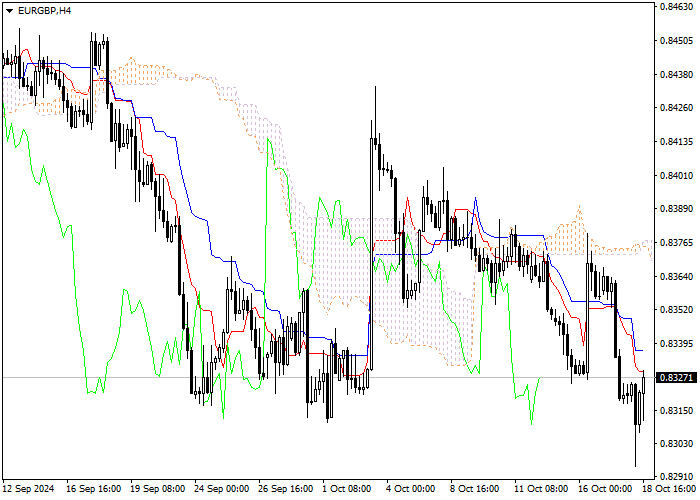Click the 11 Oct 08:00 time label
The image size is (700, 500).
coord(541,489)
